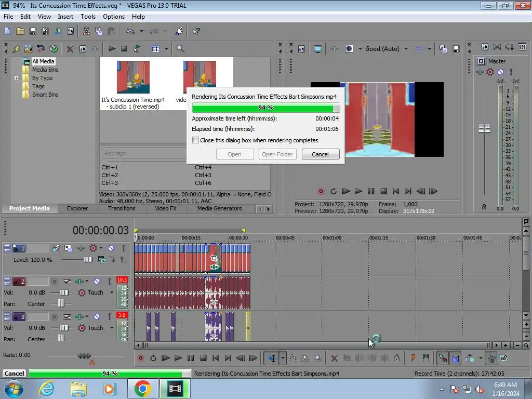Cancel rendering in the dialog
This screenshot has height=399, width=532.
pyautogui.click(x=320, y=154)
